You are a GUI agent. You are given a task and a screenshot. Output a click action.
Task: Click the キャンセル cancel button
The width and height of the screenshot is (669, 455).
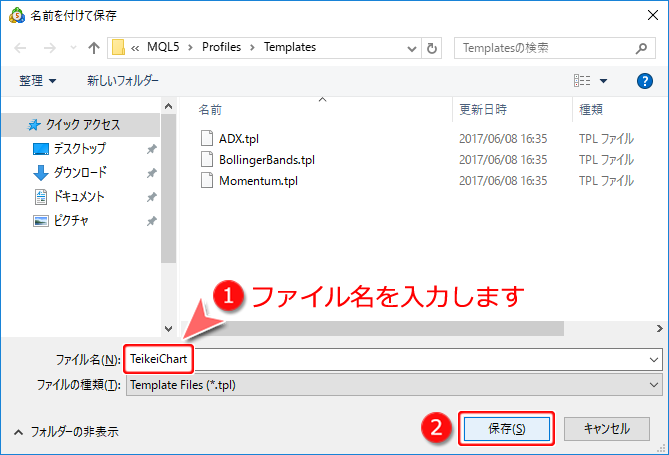click(607, 429)
